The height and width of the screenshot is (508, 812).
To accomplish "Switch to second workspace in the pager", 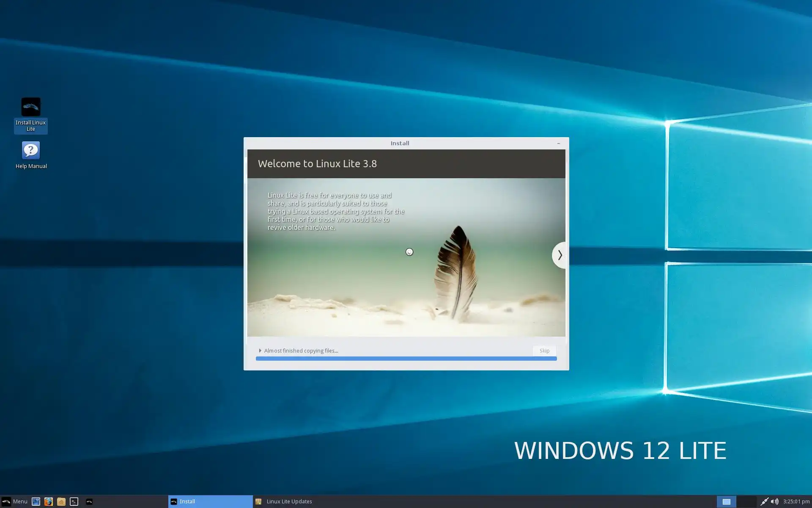I will coord(746,502).
